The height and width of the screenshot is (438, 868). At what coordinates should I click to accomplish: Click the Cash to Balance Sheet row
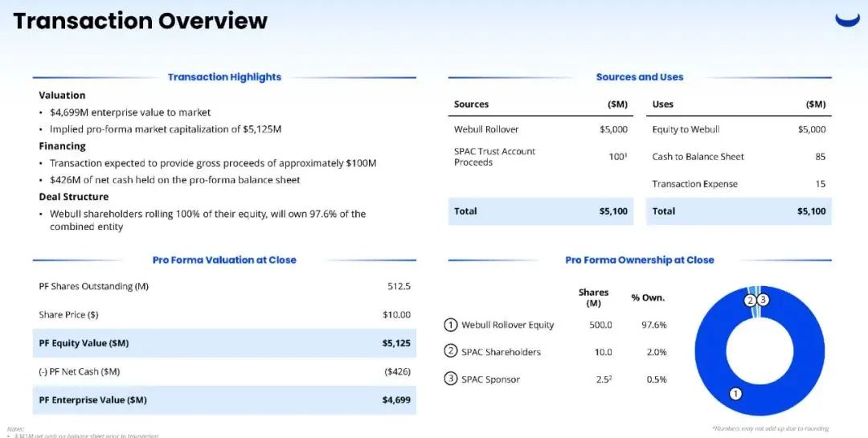[x=739, y=157]
